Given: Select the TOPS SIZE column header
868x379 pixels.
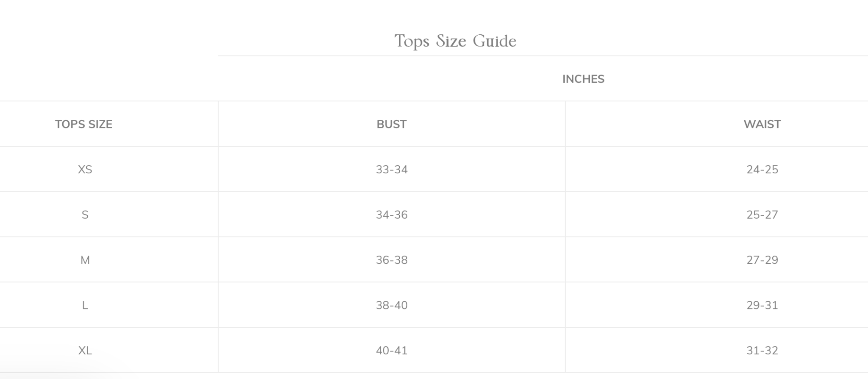Looking at the screenshot, I should 83,124.
